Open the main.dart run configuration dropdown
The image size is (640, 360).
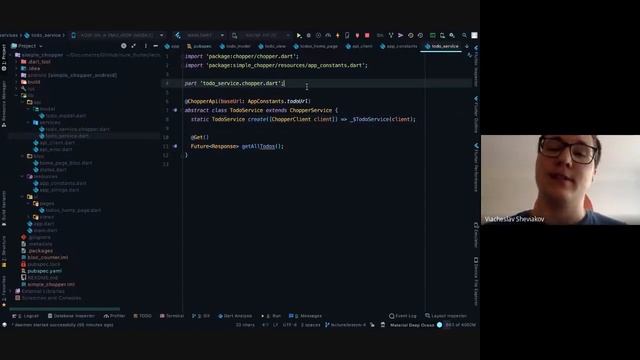[200, 36]
